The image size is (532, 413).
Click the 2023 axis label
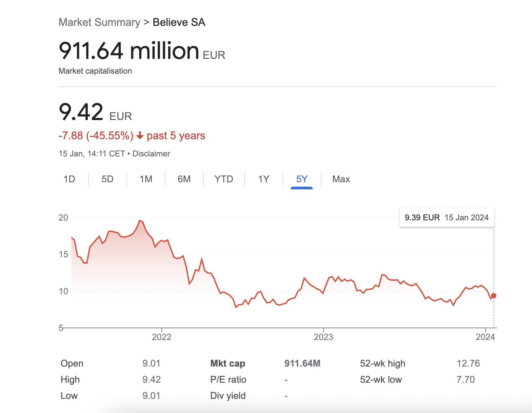324,337
